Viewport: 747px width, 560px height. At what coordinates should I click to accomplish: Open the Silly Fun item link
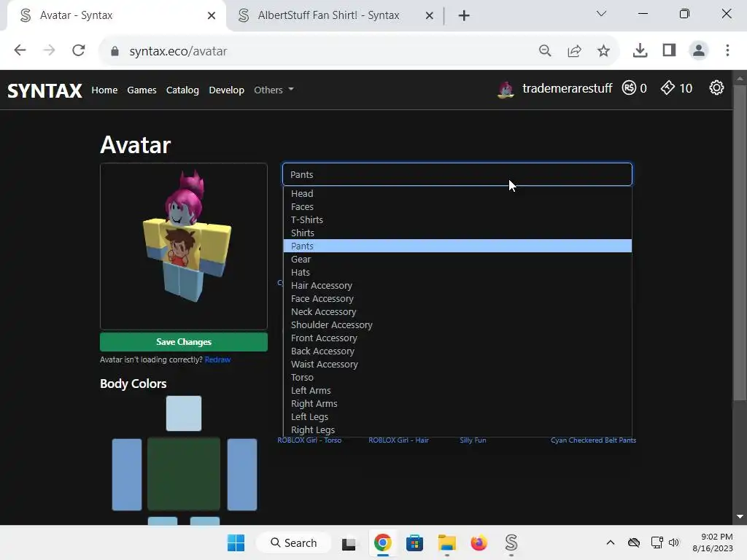(x=473, y=440)
